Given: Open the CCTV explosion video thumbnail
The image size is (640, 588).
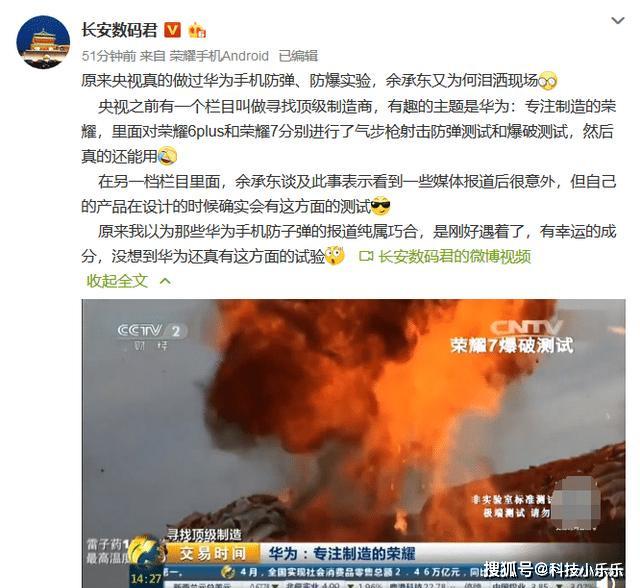Looking at the screenshot, I should [353, 443].
